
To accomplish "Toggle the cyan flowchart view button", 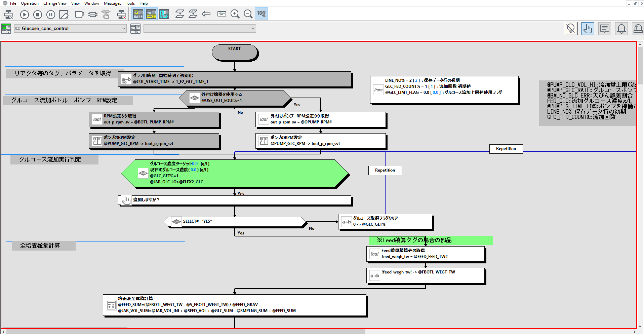I will tap(164, 14).
